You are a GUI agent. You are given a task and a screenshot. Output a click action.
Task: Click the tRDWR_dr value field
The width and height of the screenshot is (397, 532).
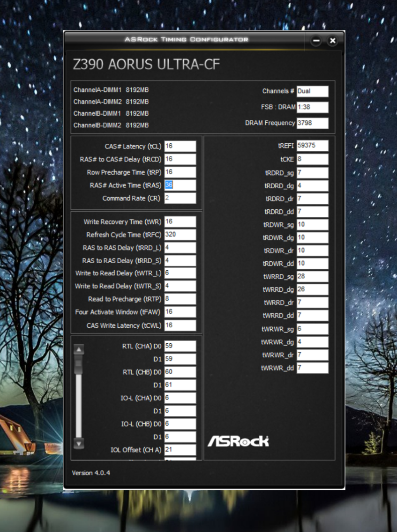click(x=313, y=251)
